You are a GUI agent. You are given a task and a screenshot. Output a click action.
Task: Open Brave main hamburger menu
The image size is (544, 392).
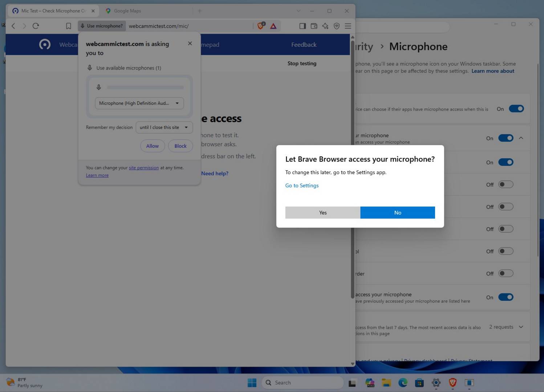(348, 26)
